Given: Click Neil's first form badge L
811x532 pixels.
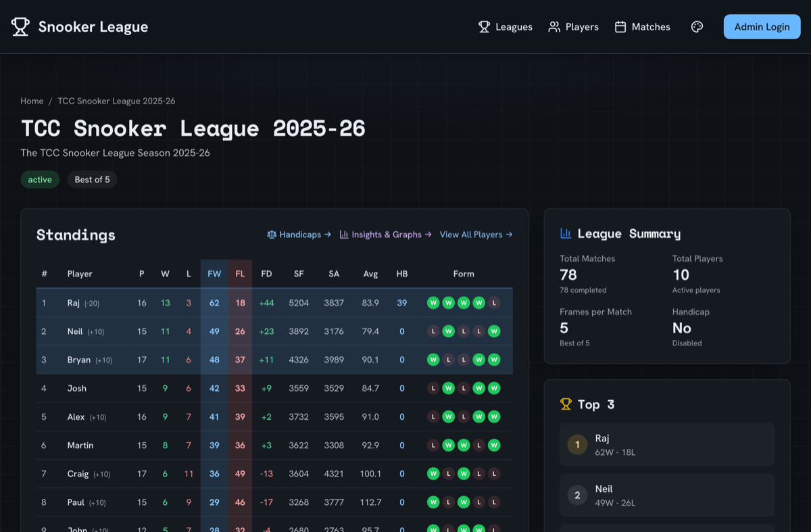Looking at the screenshot, I should click(x=433, y=331).
